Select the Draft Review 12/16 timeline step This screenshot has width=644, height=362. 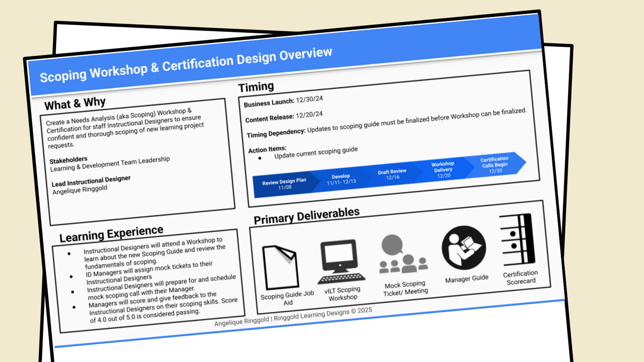[x=393, y=174]
